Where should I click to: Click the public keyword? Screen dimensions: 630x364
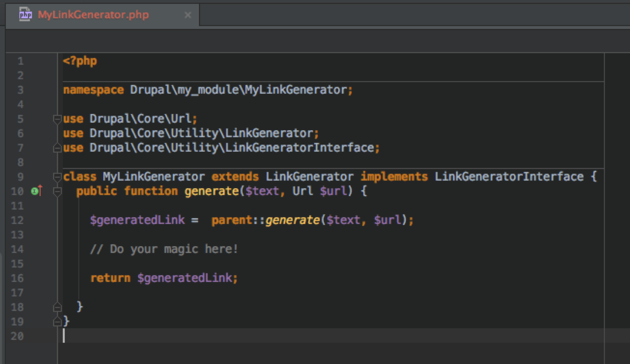pos(97,191)
